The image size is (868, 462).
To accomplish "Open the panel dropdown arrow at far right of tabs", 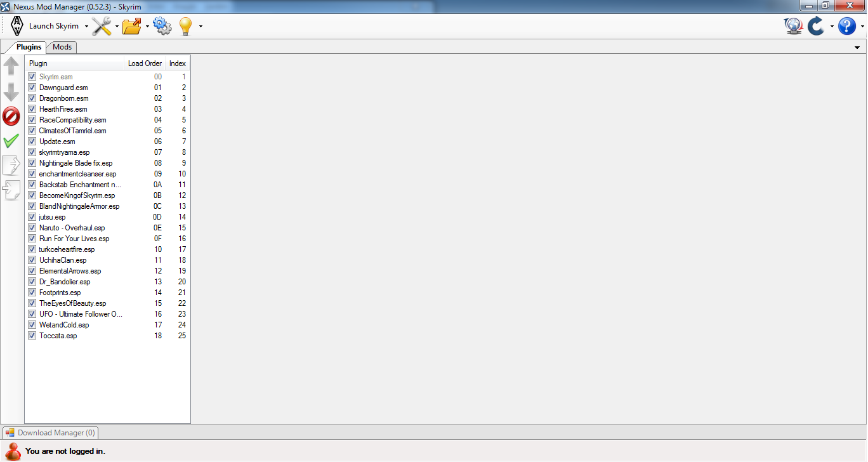I will [857, 48].
